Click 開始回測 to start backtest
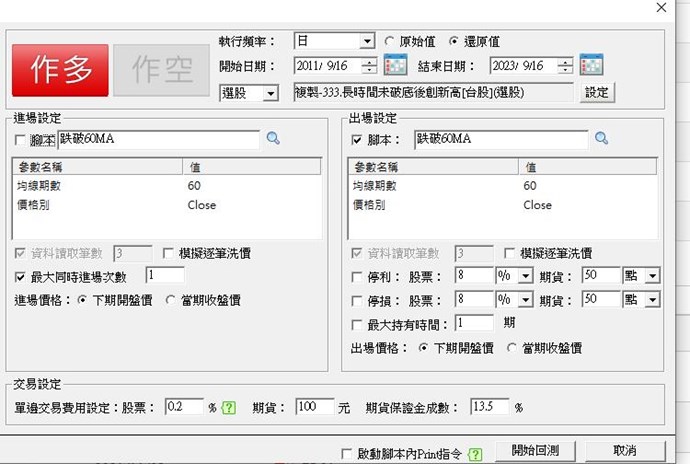This screenshot has width=690, height=464. click(x=535, y=451)
